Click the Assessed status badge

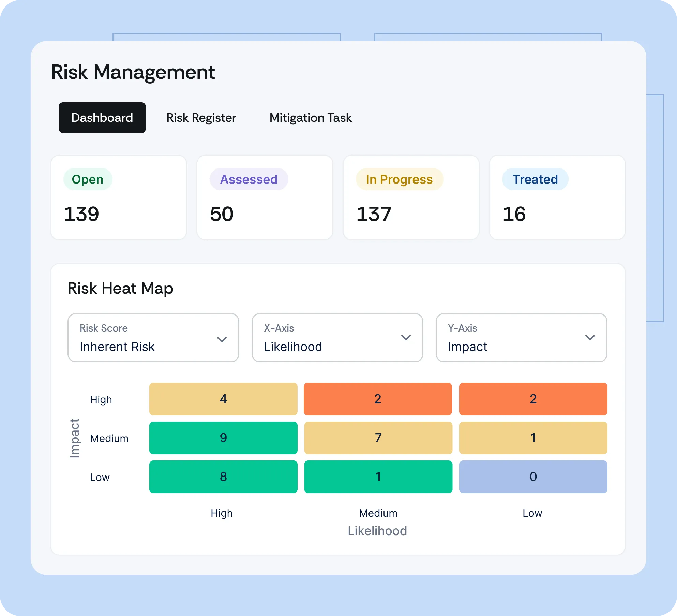click(x=249, y=179)
